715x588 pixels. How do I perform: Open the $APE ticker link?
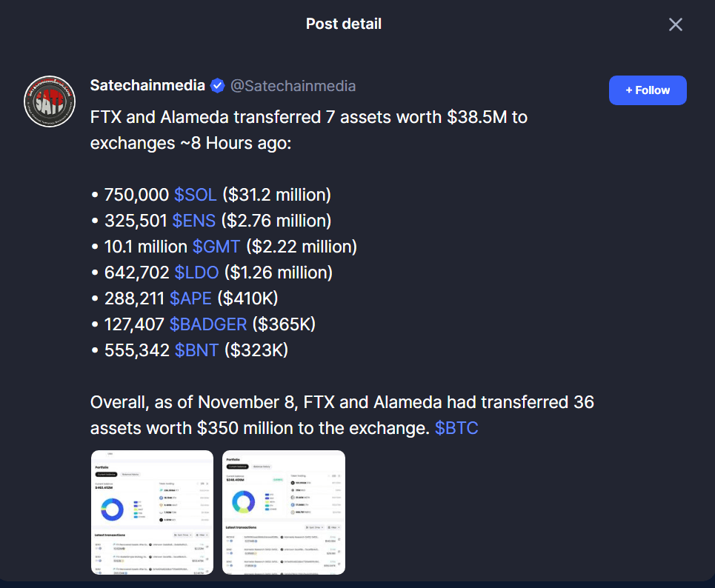[x=190, y=298]
